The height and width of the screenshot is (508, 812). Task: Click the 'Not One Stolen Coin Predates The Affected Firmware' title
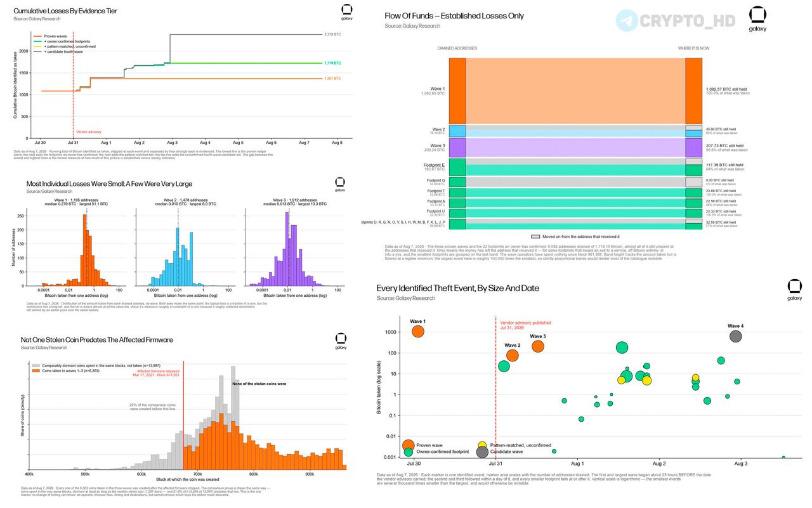96,340
